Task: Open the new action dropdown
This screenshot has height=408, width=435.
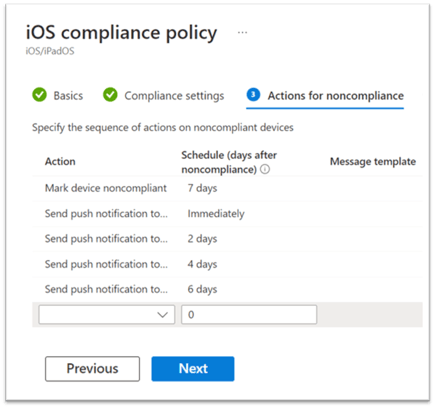Action: pyautogui.click(x=107, y=314)
